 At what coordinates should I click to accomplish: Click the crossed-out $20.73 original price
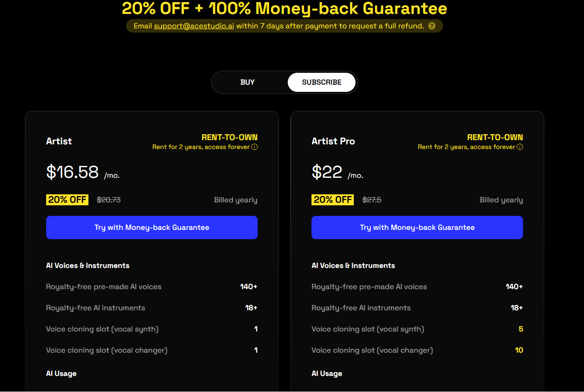pyautogui.click(x=109, y=200)
